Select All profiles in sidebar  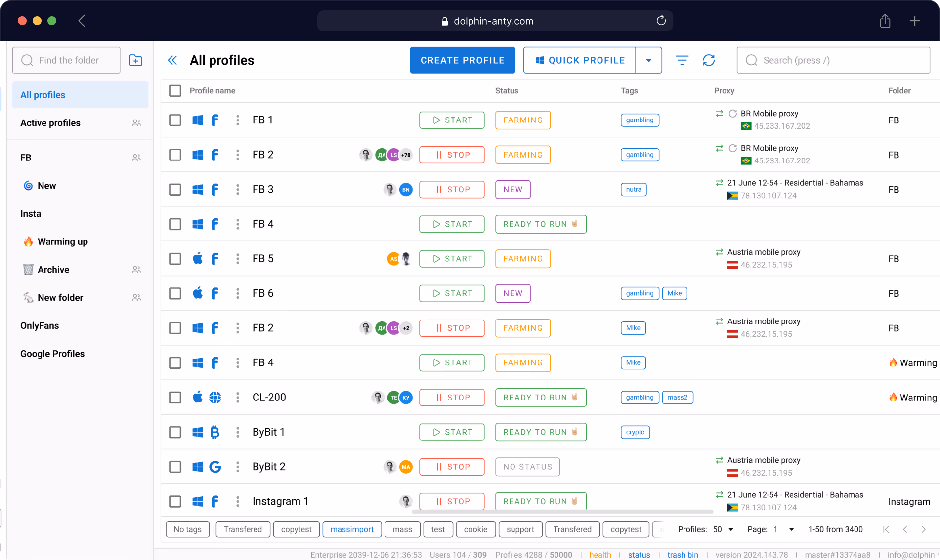(80, 95)
